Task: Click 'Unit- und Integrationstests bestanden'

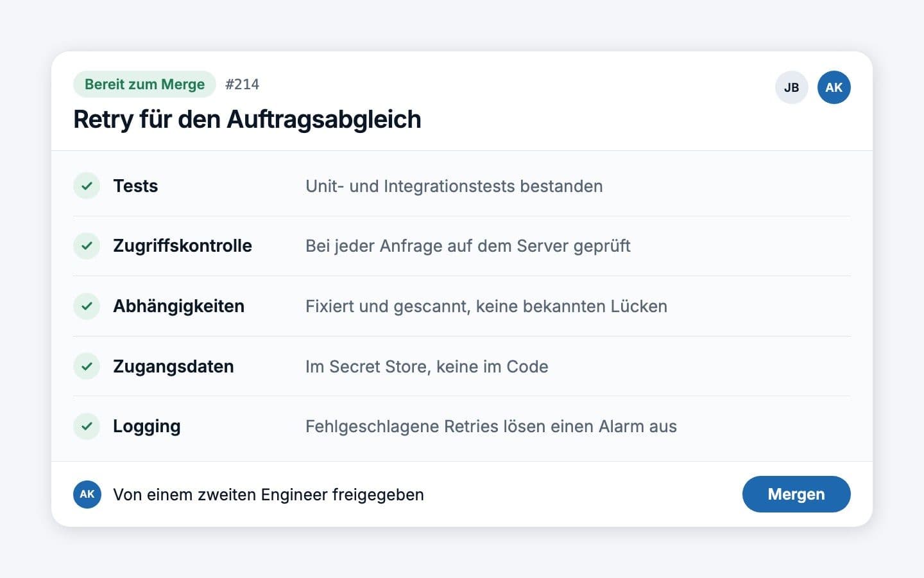Action: (x=454, y=186)
